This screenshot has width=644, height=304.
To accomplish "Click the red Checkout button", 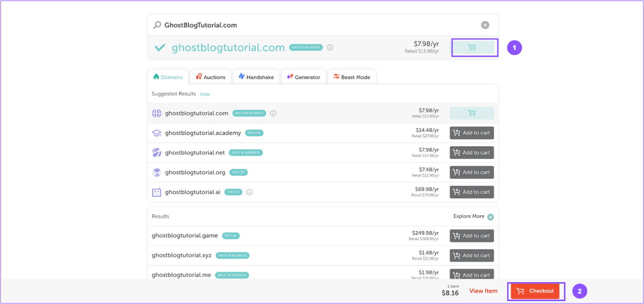I will pyautogui.click(x=535, y=291).
